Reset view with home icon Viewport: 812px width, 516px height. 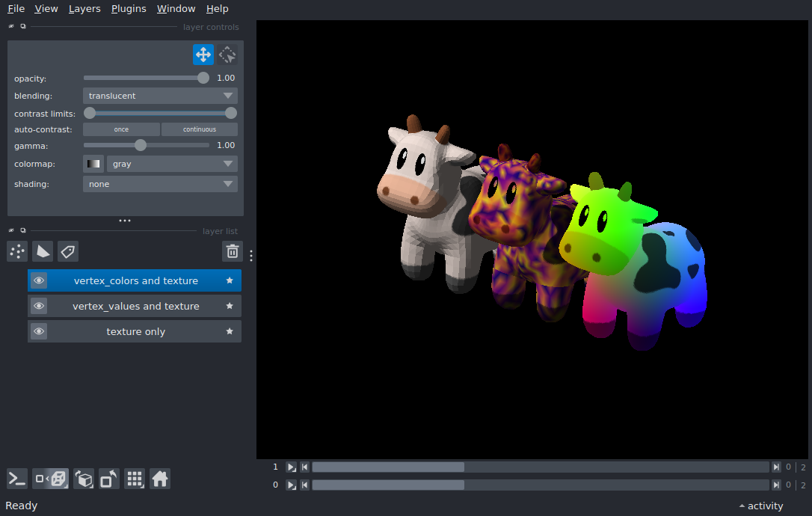pyautogui.click(x=160, y=479)
